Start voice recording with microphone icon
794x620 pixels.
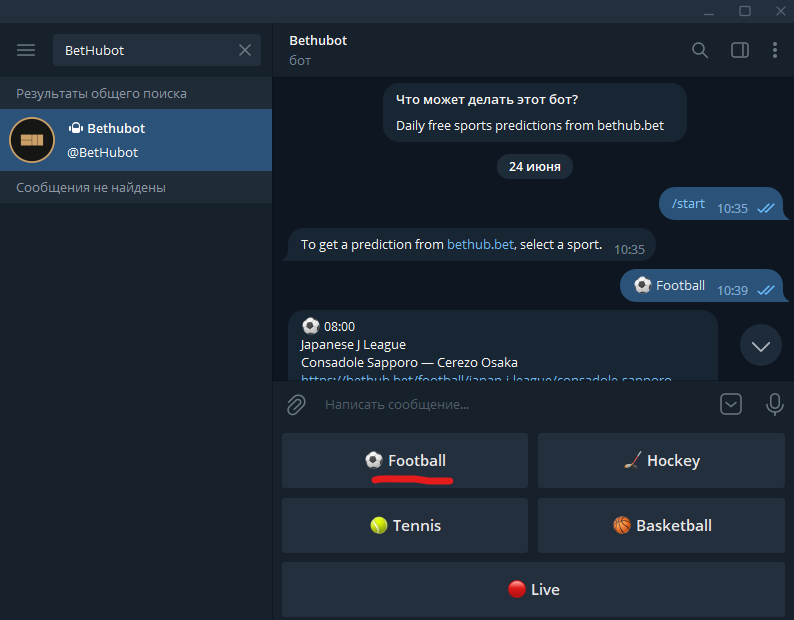(774, 404)
